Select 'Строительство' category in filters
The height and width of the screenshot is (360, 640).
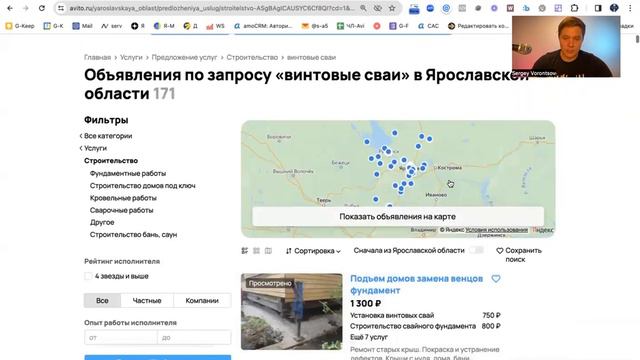point(111,161)
